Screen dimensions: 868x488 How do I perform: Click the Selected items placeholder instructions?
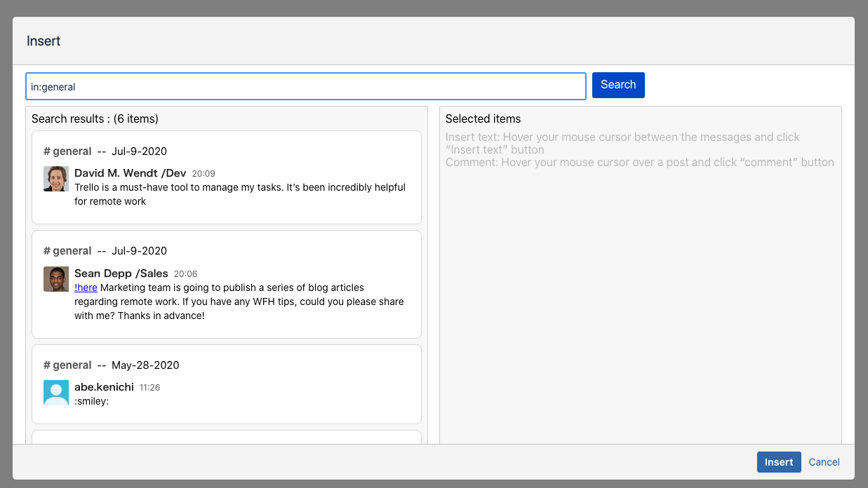[639, 150]
